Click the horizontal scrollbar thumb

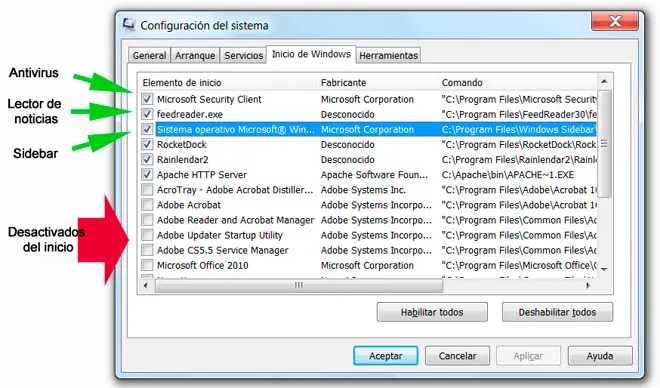coord(299,286)
